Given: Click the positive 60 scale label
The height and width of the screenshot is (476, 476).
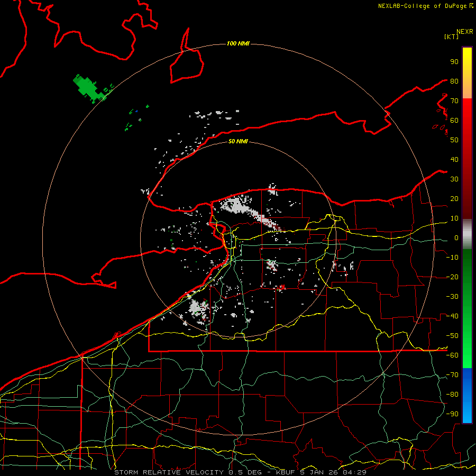Looking at the screenshot, I should click(x=454, y=121).
